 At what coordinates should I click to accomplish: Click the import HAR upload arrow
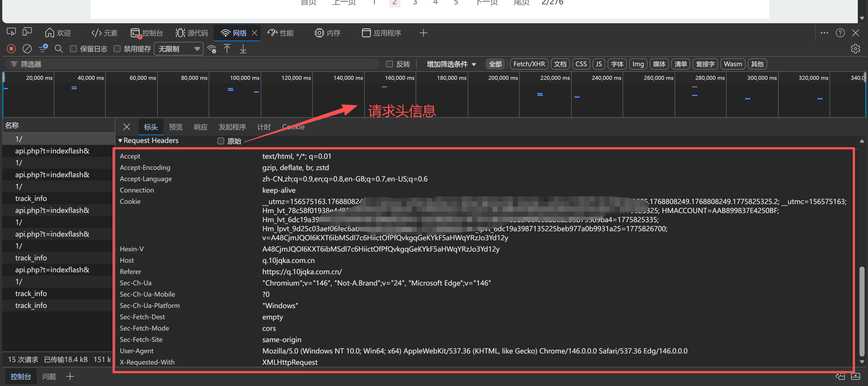coord(227,49)
